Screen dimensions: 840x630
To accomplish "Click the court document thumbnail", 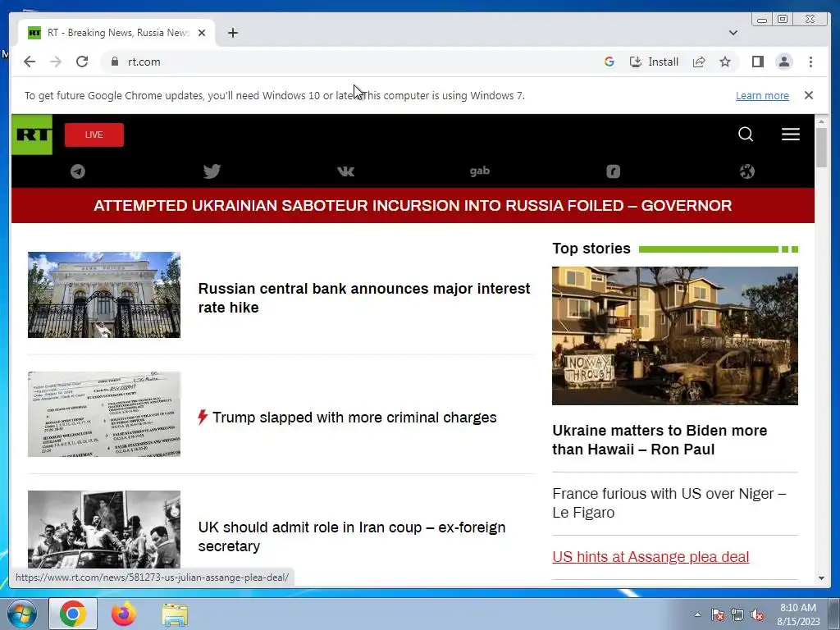I will (x=104, y=414).
